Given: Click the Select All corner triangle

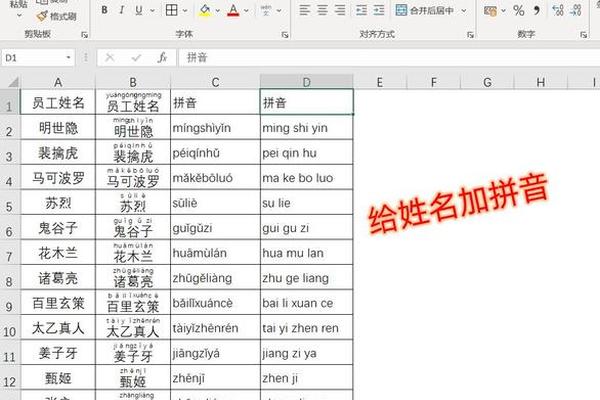Looking at the screenshot, I should 11,82.
